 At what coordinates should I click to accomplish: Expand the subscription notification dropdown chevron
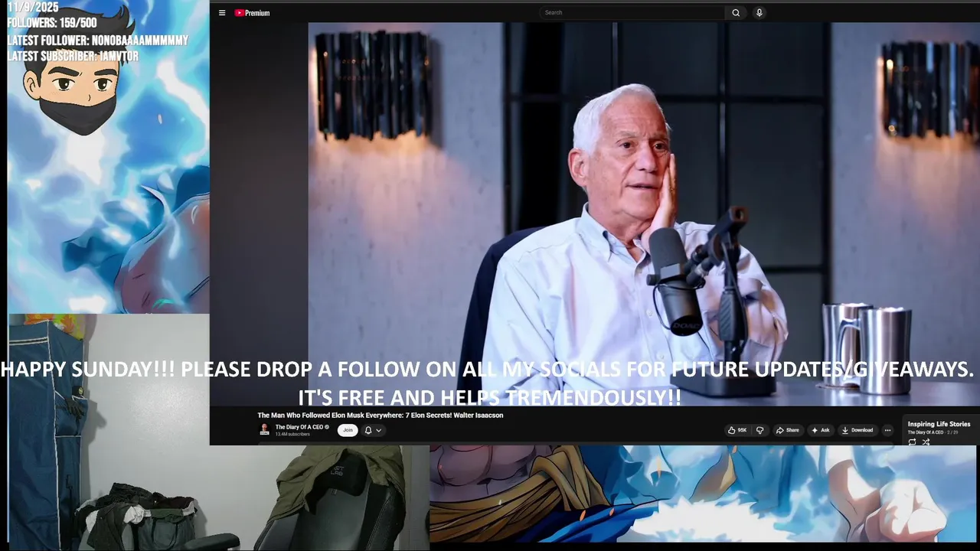pyautogui.click(x=378, y=430)
